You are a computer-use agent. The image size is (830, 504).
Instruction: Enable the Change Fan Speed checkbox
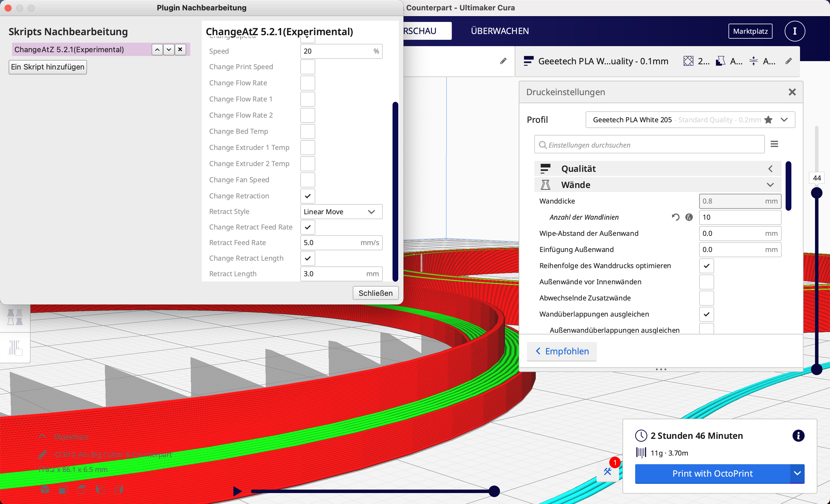(308, 180)
